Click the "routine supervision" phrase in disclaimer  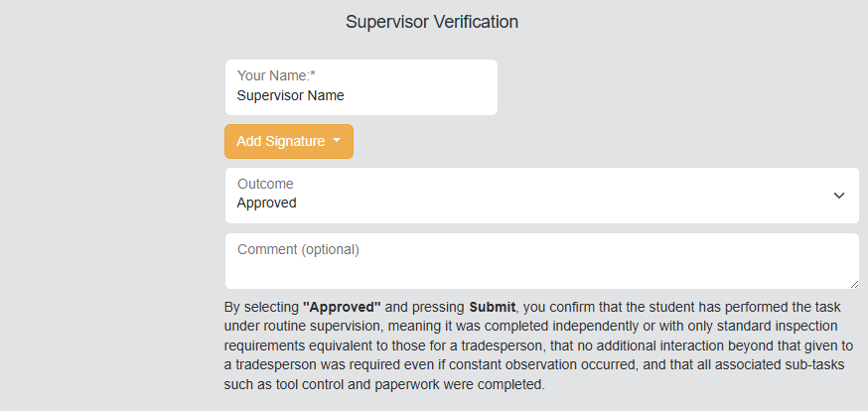[x=317, y=326]
